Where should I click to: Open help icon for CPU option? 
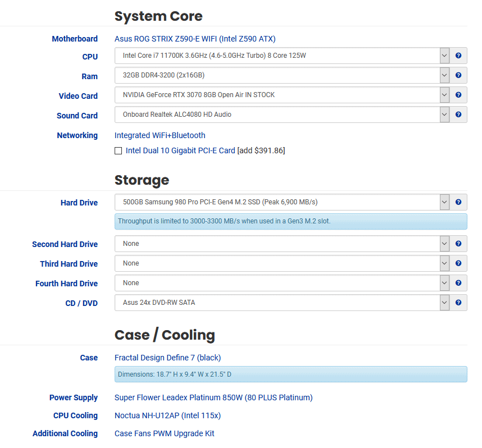click(458, 56)
